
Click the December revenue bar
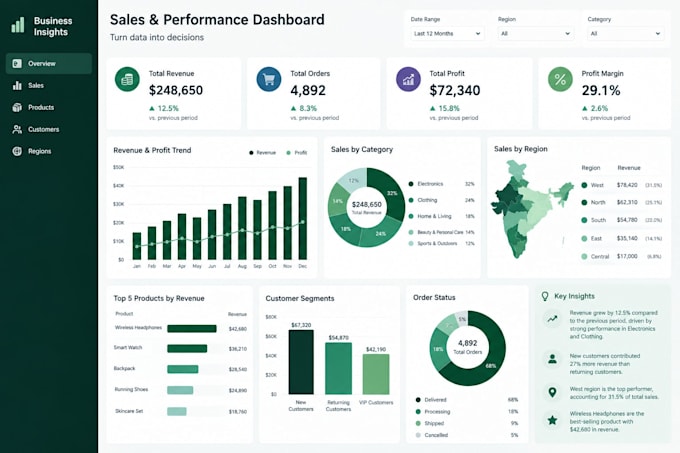[x=303, y=218]
